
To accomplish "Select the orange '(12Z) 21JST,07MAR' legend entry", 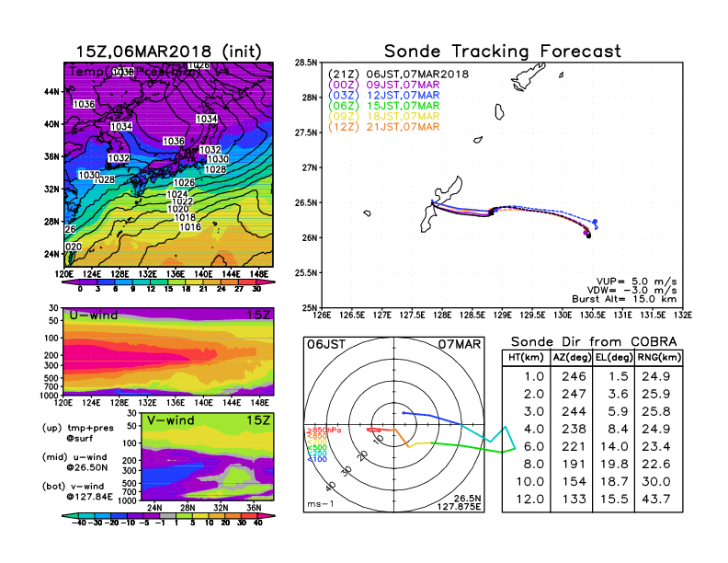I will [383, 127].
